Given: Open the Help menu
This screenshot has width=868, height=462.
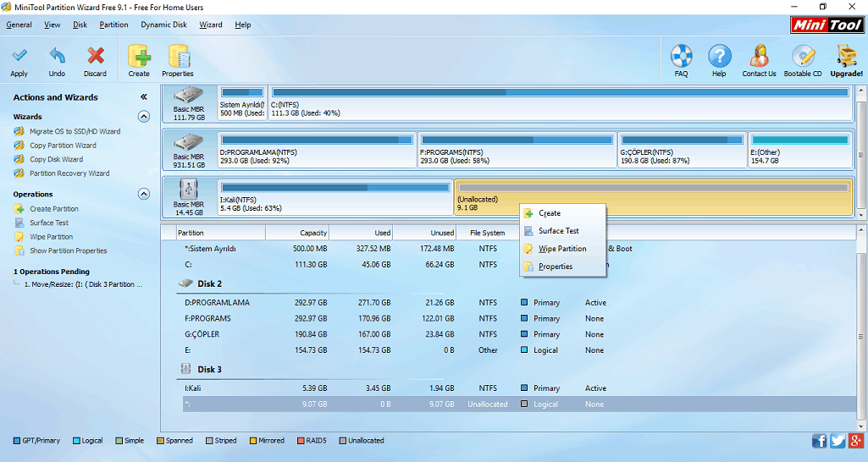Looking at the screenshot, I should tap(242, 25).
